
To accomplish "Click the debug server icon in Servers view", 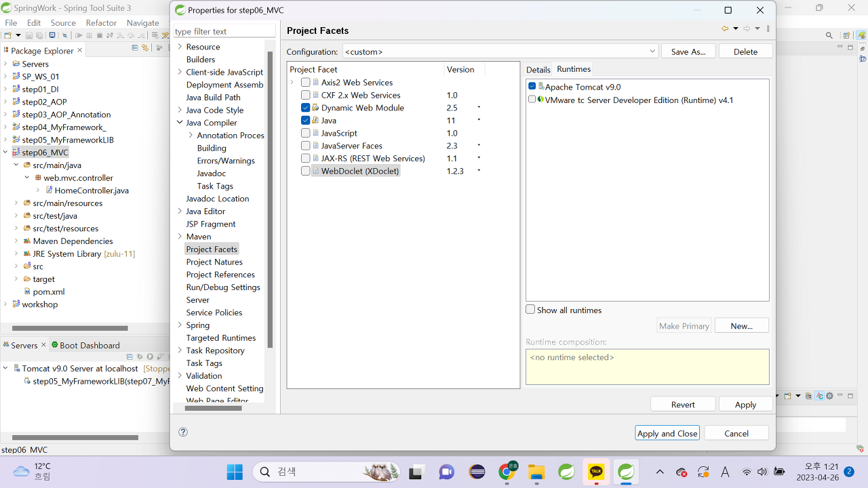I will pyautogui.click(x=140, y=357).
